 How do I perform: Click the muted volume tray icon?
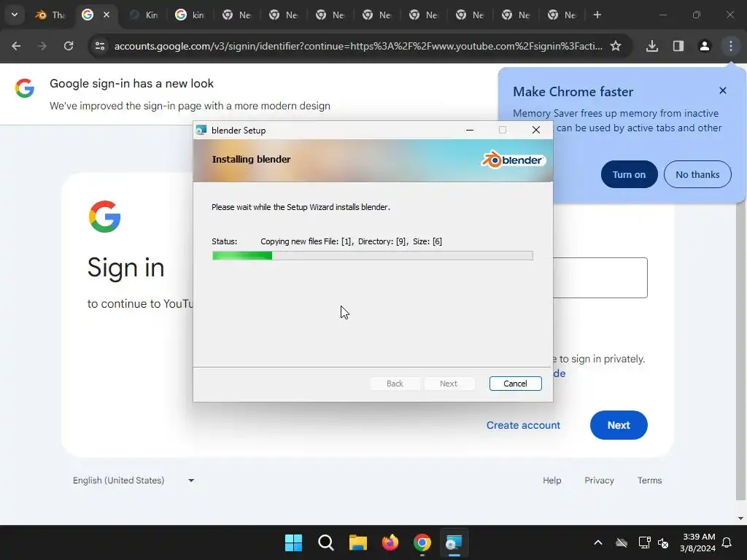point(663,542)
